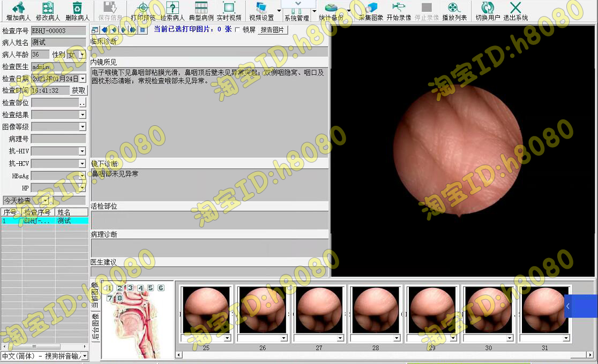
Task: Jump to last record with double-right arrow
Action: (x=133, y=30)
